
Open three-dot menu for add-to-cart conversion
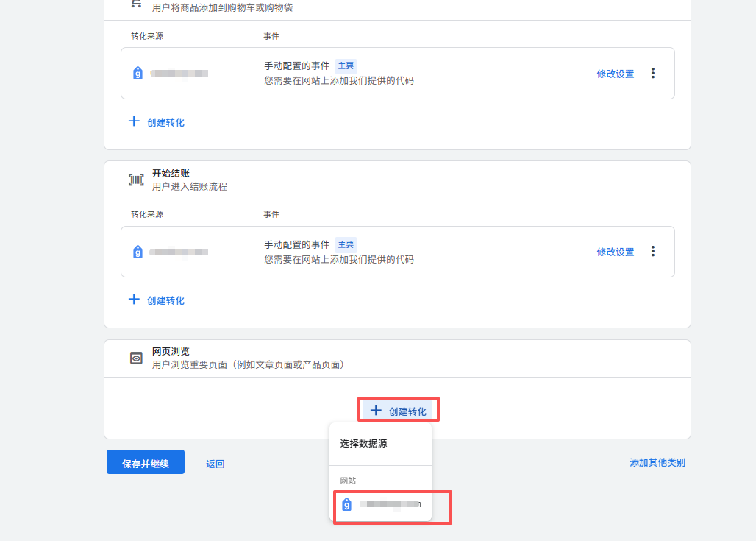pos(652,73)
